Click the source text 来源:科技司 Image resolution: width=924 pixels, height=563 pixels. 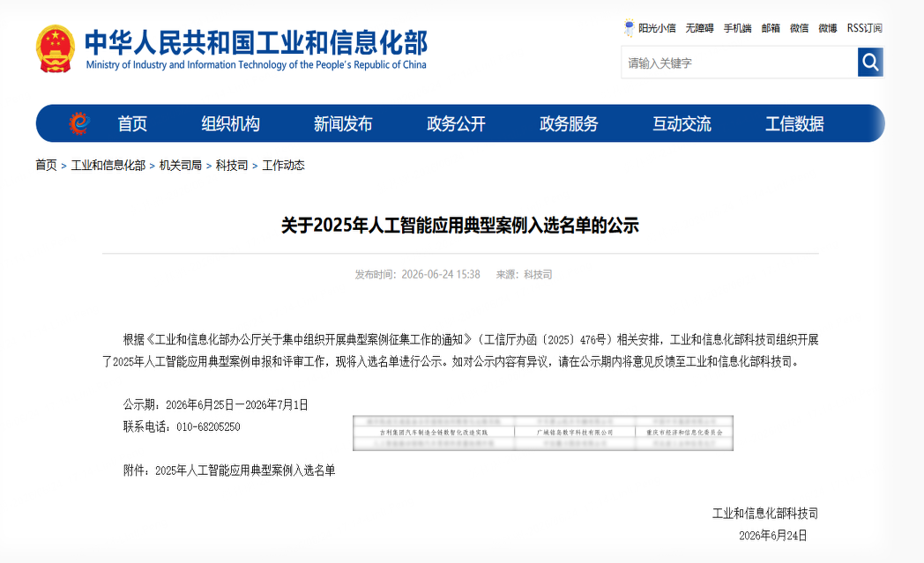pos(524,274)
